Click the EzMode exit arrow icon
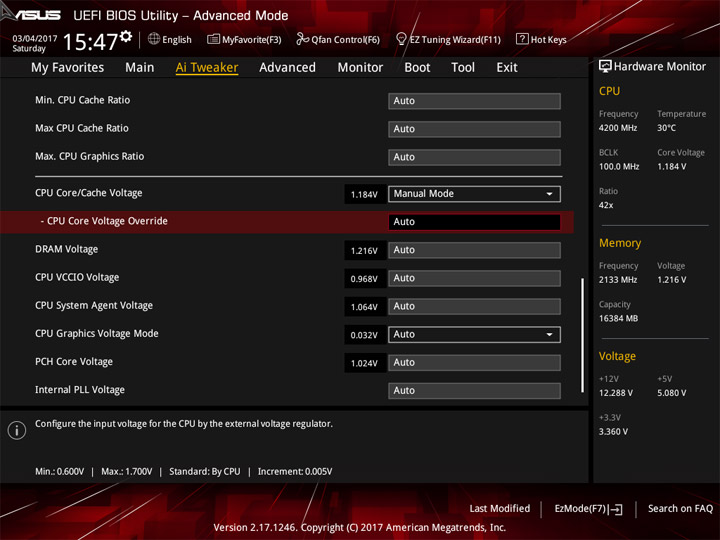 (x=616, y=509)
